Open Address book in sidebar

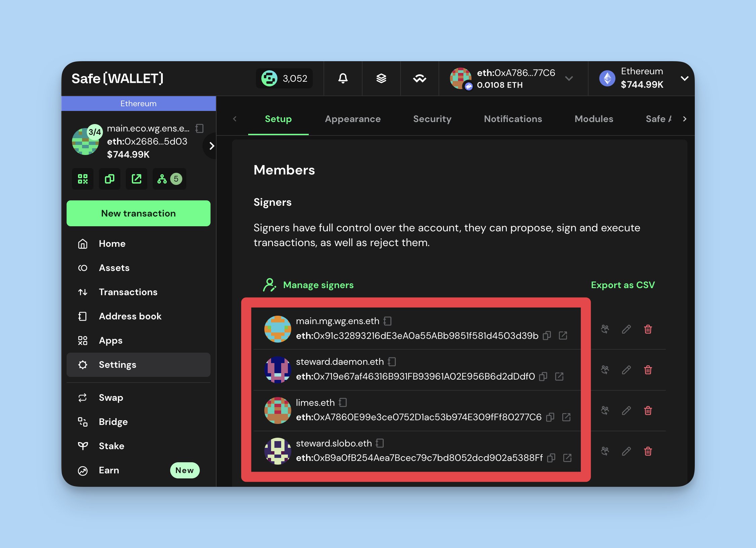[130, 316]
